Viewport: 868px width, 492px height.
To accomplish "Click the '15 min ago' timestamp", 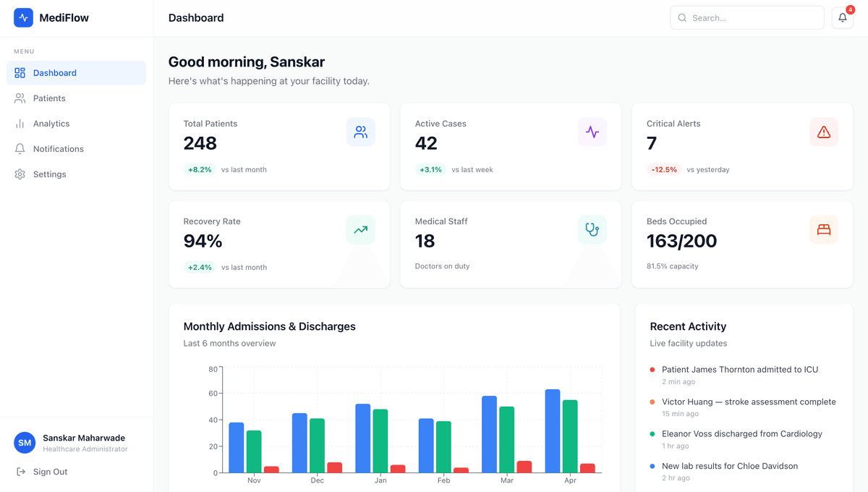I will (681, 414).
